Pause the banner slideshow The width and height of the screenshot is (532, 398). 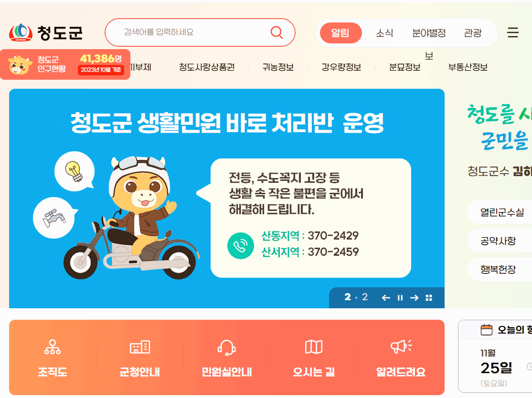pos(400,298)
